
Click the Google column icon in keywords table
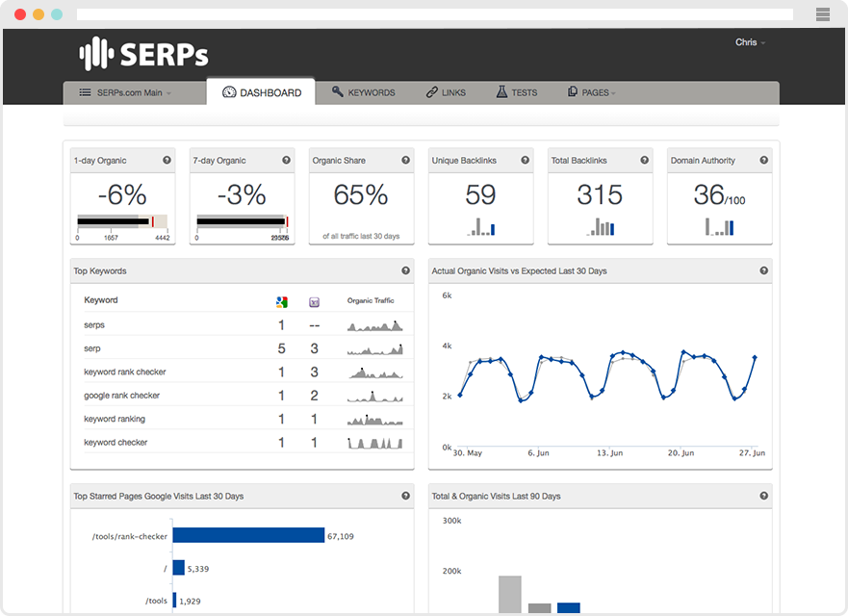282,302
